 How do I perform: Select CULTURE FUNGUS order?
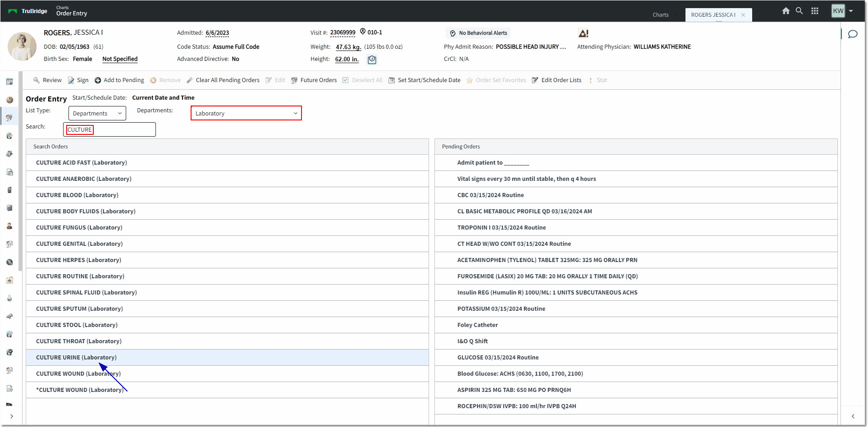[x=227, y=228]
